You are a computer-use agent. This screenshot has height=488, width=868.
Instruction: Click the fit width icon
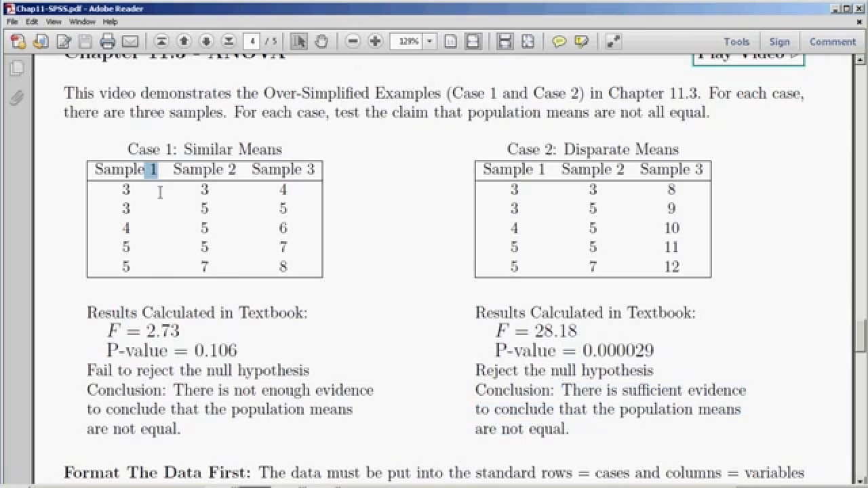click(x=505, y=41)
